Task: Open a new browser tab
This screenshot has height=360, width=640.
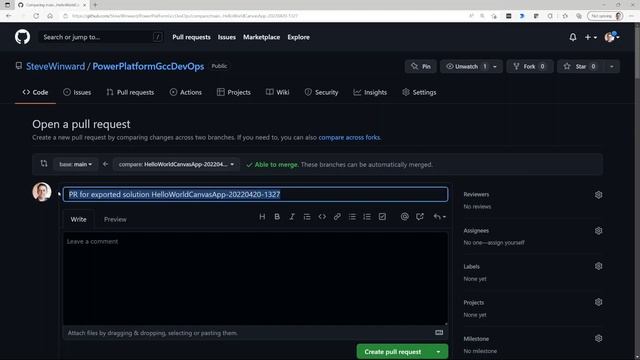Action: (x=95, y=5)
